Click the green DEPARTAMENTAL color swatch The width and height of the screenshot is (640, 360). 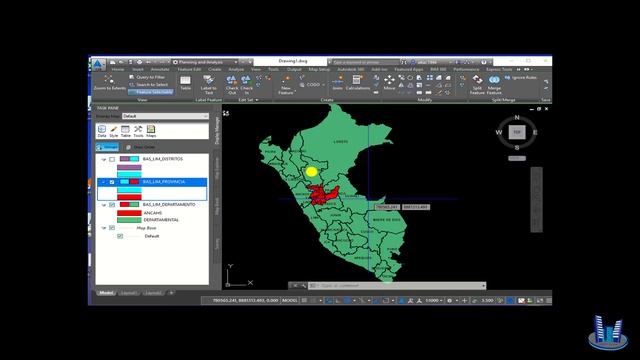pos(129,220)
